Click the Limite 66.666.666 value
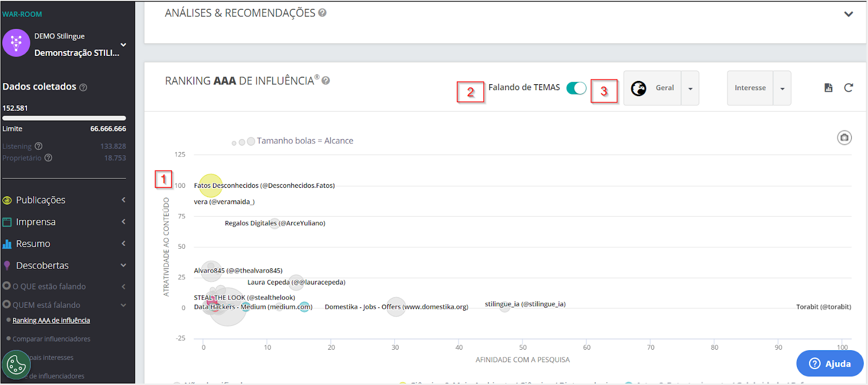868x385 pixels. [x=108, y=129]
